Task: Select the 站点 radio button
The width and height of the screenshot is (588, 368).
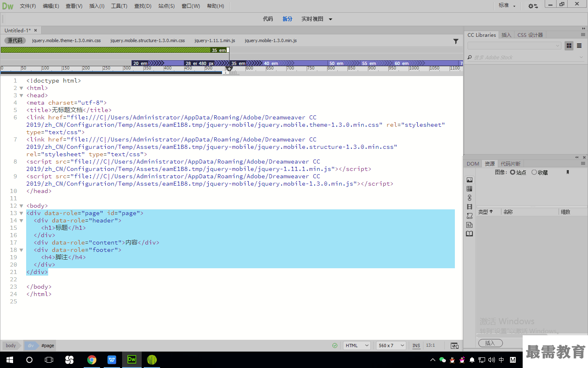Action: (512, 172)
